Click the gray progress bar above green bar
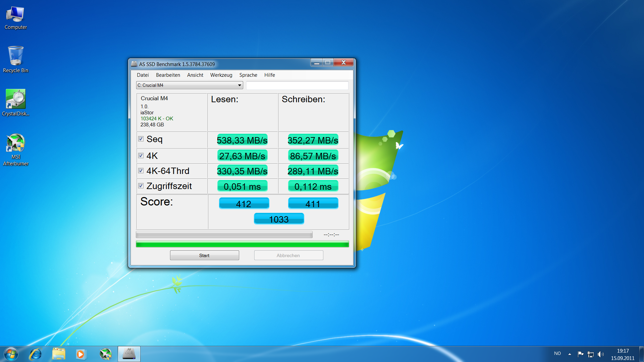This screenshot has height=362, width=644. [224, 235]
